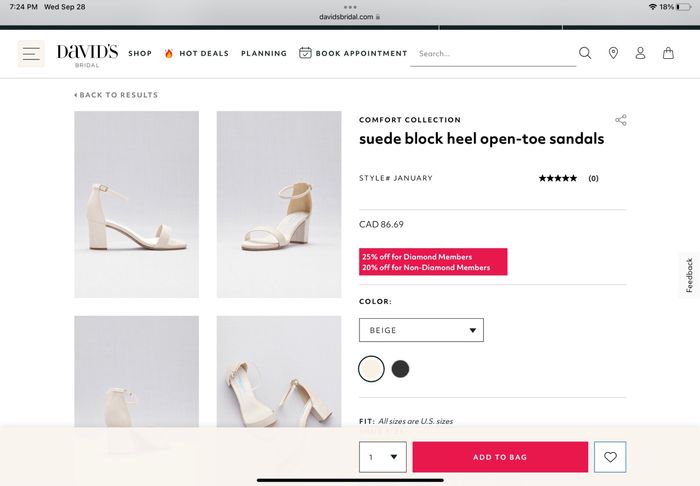700x486 pixels.
Task: Click the Feedback side tab
Action: click(x=689, y=275)
